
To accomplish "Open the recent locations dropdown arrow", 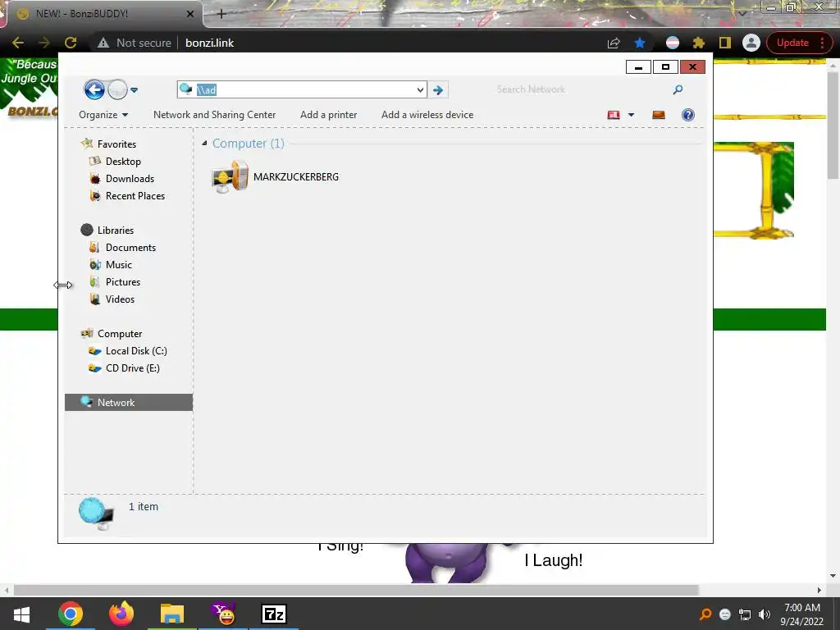I will coord(134,90).
